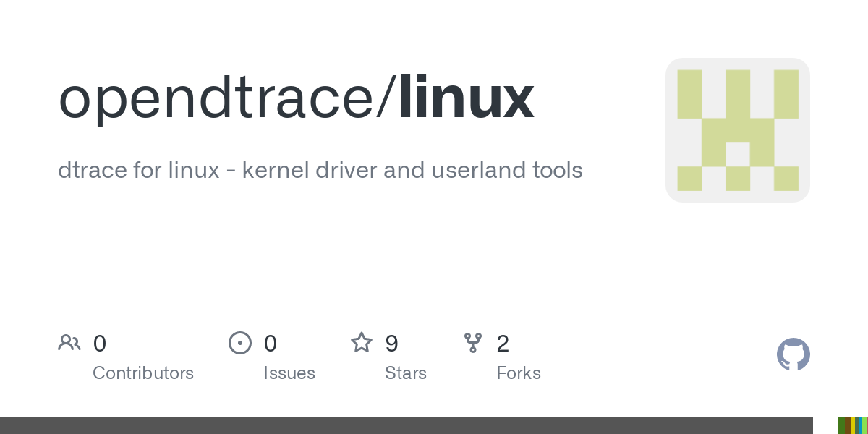Viewport: 868px width, 434px height.
Task: Click the Forks count showing 2
Action: pos(503,344)
